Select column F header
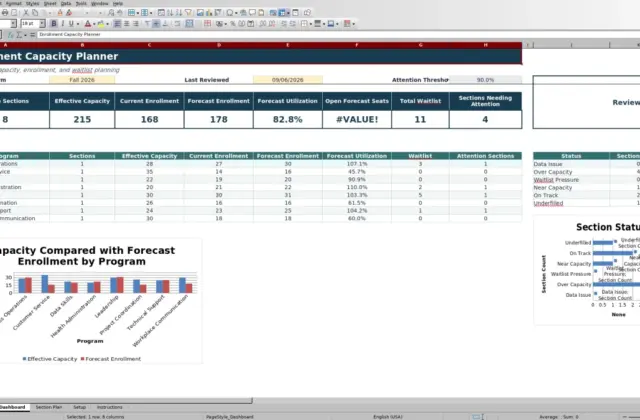The width and height of the screenshot is (640, 420). pos(357,45)
